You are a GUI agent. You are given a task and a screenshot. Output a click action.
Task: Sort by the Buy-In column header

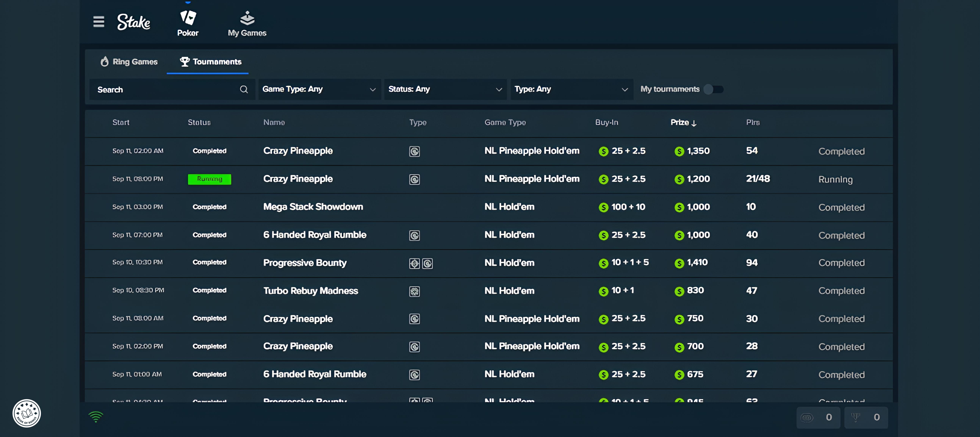coord(607,122)
